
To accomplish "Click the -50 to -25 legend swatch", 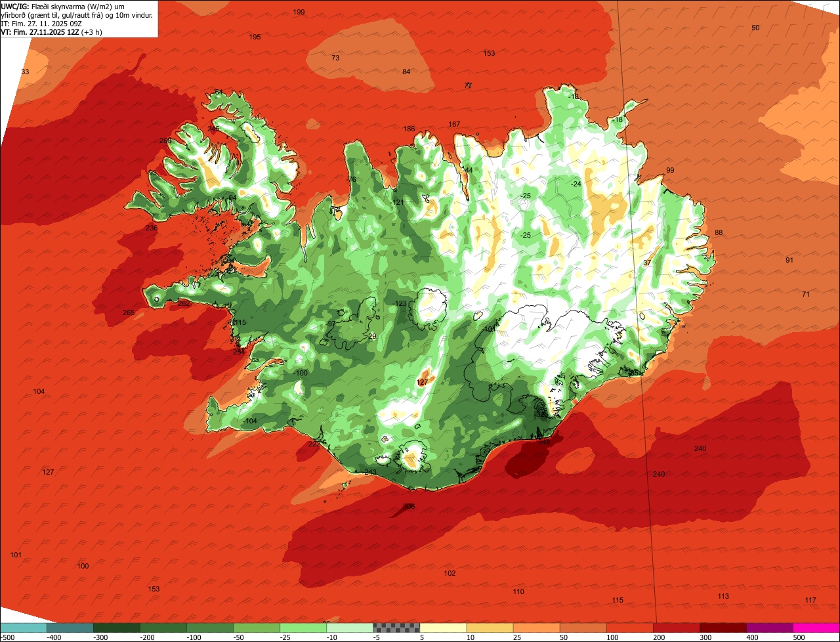I will pyautogui.click(x=257, y=628).
